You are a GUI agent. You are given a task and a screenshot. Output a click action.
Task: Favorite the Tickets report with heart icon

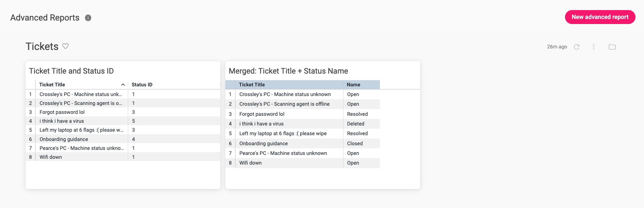65,46
